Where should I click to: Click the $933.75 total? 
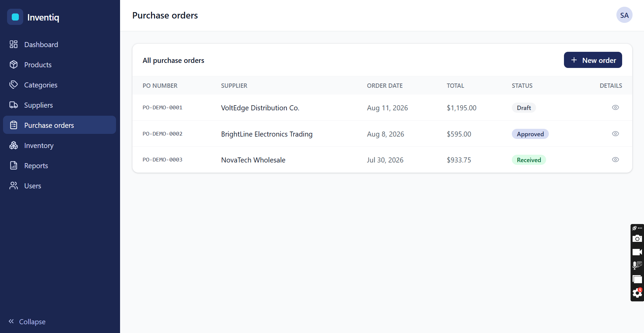(459, 160)
